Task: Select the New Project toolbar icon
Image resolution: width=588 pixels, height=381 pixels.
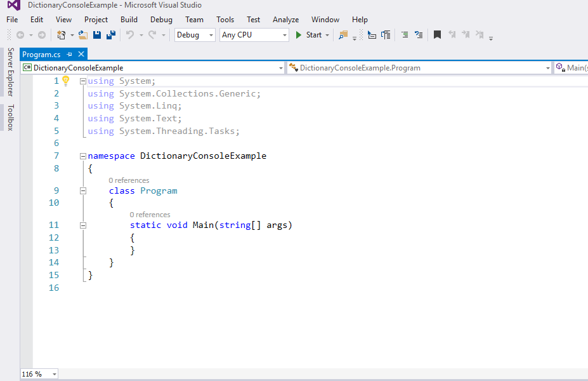Action: 62,35
